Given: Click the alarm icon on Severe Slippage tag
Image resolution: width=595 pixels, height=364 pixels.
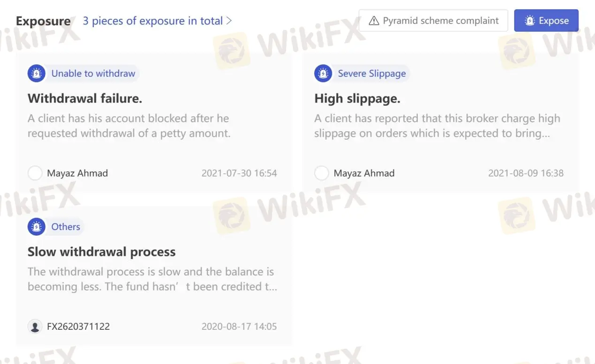Looking at the screenshot, I should coord(323,73).
